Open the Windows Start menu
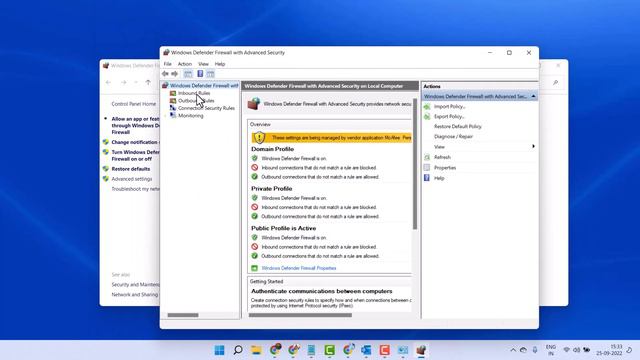The width and height of the screenshot is (640, 360). click(x=220, y=350)
